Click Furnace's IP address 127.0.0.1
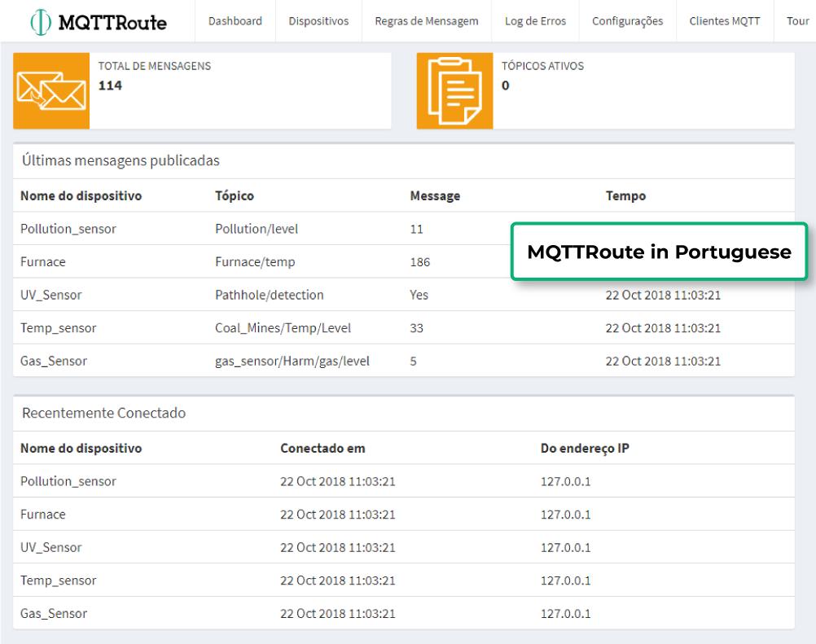The image size is (816, 644). (566, 515)
